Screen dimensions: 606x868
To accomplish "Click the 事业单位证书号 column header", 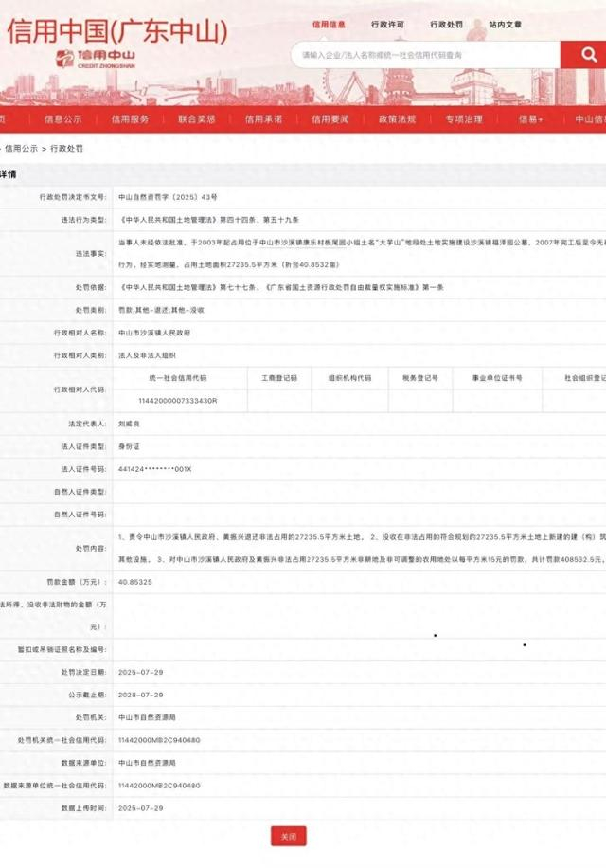I will point(497,378).
